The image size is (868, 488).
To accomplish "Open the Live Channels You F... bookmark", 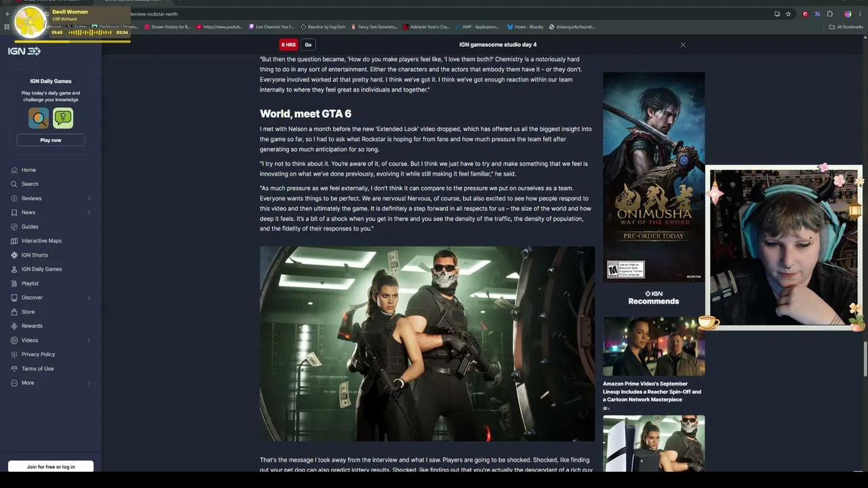I will pyautogui.click(x=272, y=27).
